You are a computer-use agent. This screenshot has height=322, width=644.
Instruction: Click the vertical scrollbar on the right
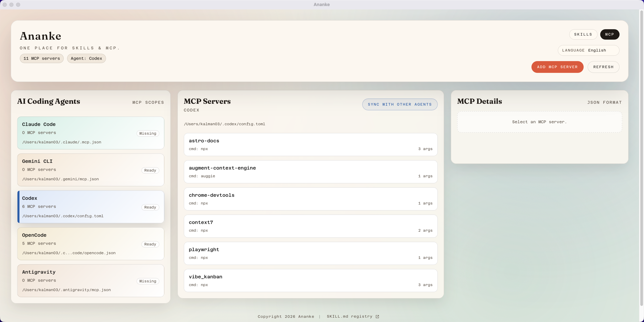641,158
